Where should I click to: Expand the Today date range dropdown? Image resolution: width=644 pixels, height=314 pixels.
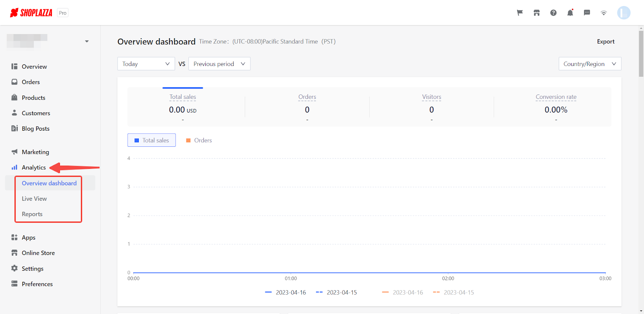[146, 64]
